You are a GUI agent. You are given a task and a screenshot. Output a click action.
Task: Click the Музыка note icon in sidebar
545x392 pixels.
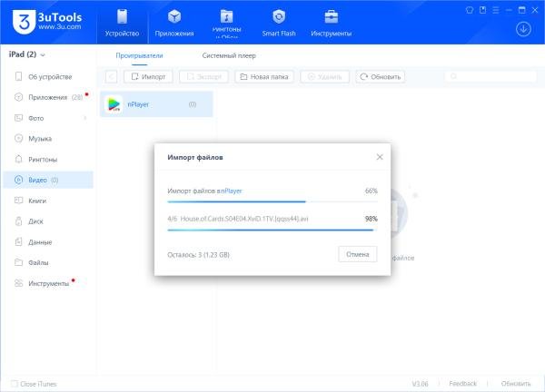(18, 139)
